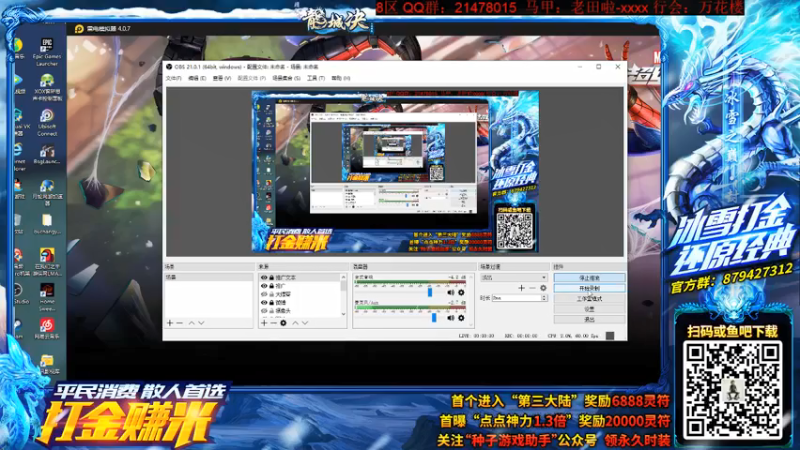Open the Among Us character desktop icon
Image resolution: width=800 pixels, height=450 pixels.
[47, 262]
